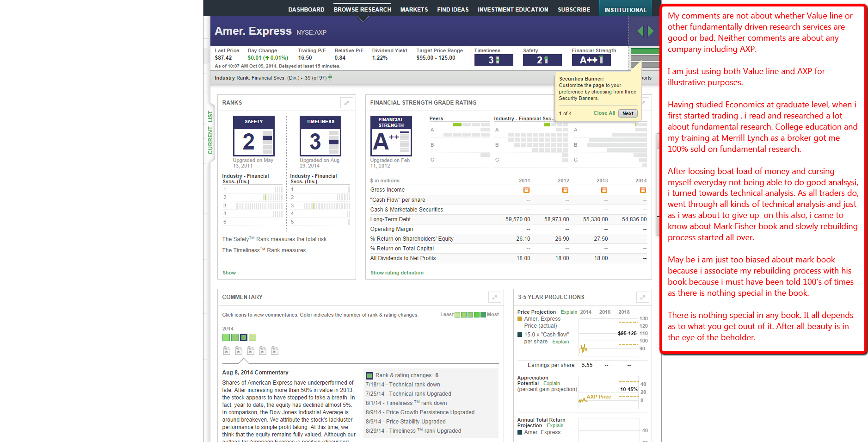The width and height of the screenshot is (868, 442).
Task: Open the first VL commentary document icon
Action: pos(227,351)
